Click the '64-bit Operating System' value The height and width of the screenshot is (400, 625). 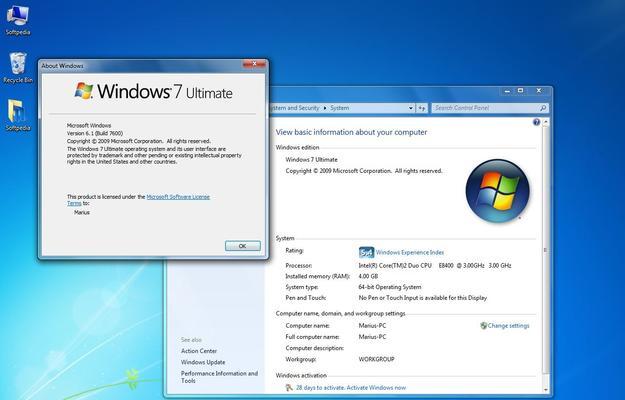[x=390, y=287]
